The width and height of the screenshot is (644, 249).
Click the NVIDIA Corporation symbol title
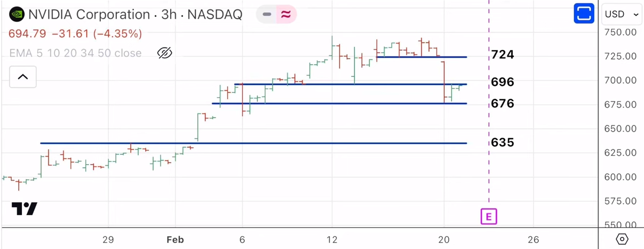coord(89,14)
